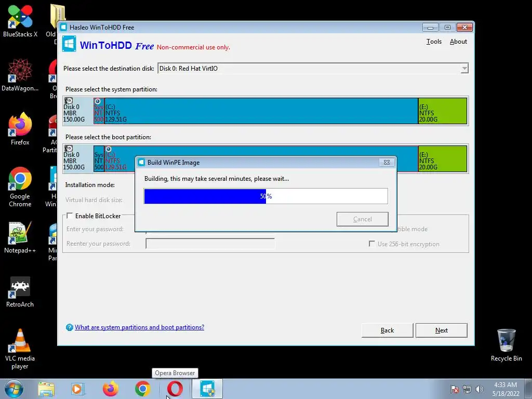
Task: Select the 500MB system partition radio button
Action: pyautogui.click(x=97, y=101)
